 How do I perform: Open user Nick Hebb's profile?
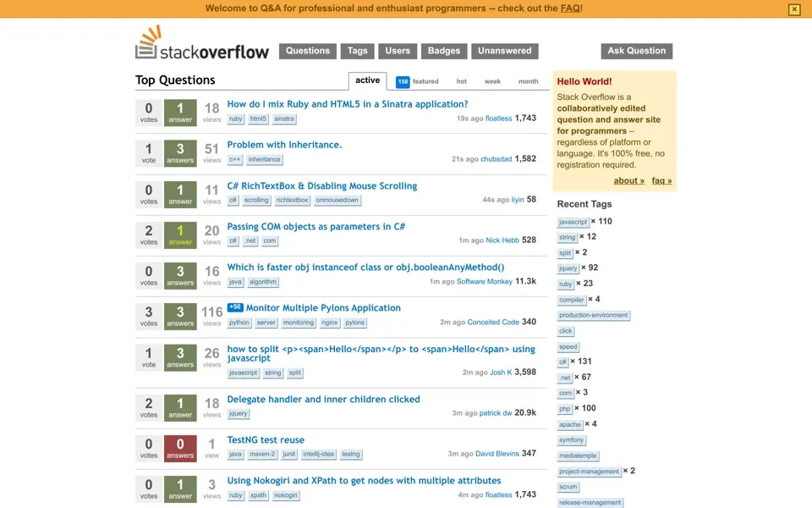click(502, 240)
